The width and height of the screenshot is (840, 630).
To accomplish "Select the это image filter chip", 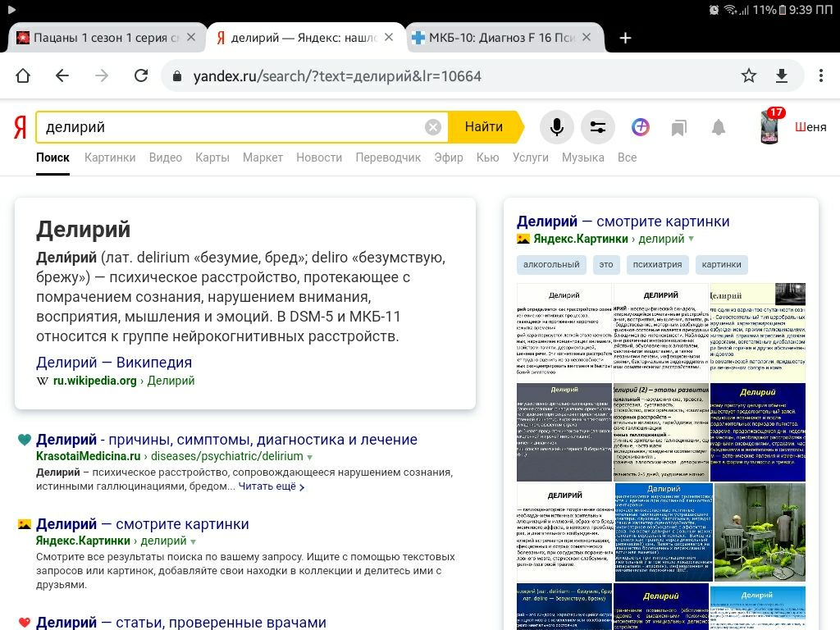I will click(x=606, y=265).
